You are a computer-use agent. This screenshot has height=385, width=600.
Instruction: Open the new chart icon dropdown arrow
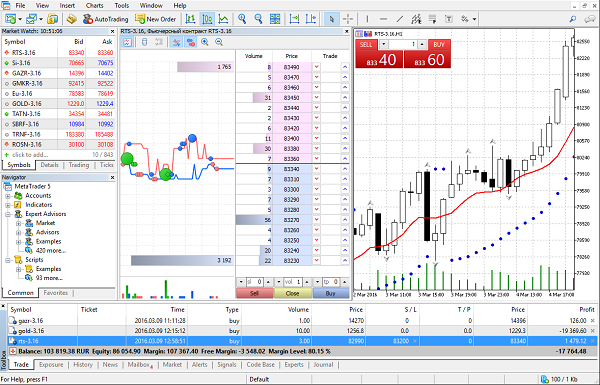(20, 19)
